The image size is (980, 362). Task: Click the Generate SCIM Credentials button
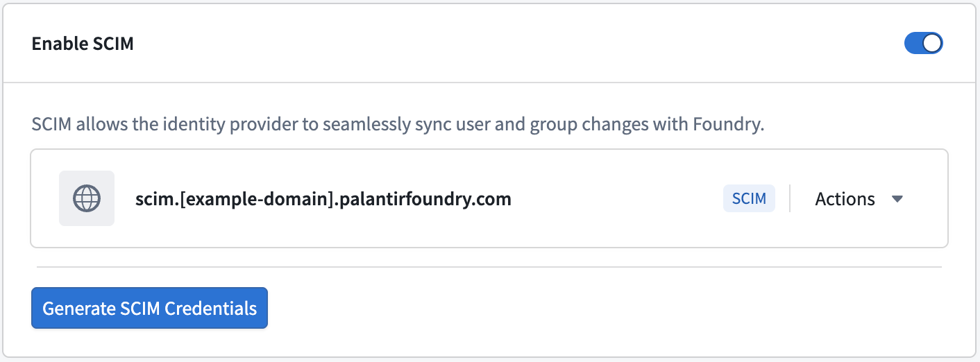tap(149, 308)
